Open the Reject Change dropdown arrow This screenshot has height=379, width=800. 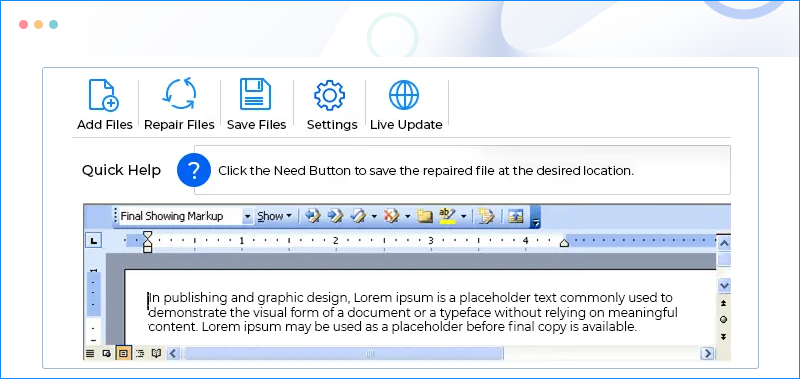407,216
